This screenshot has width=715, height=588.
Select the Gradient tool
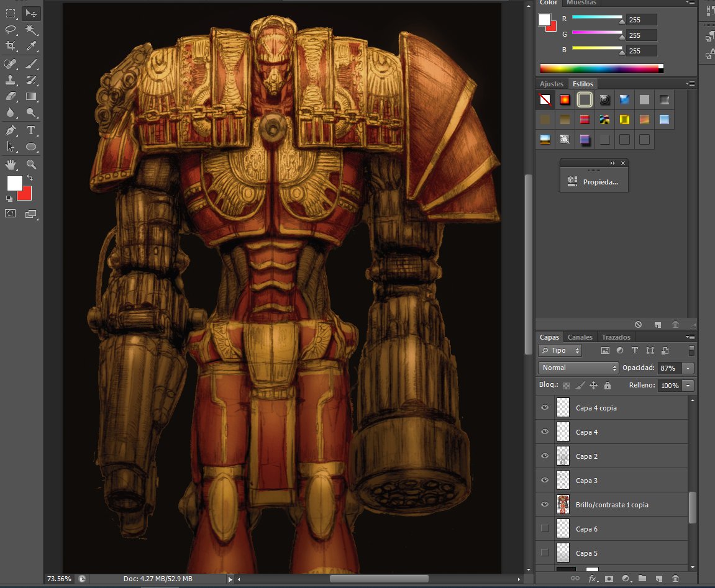pos(31,96)
